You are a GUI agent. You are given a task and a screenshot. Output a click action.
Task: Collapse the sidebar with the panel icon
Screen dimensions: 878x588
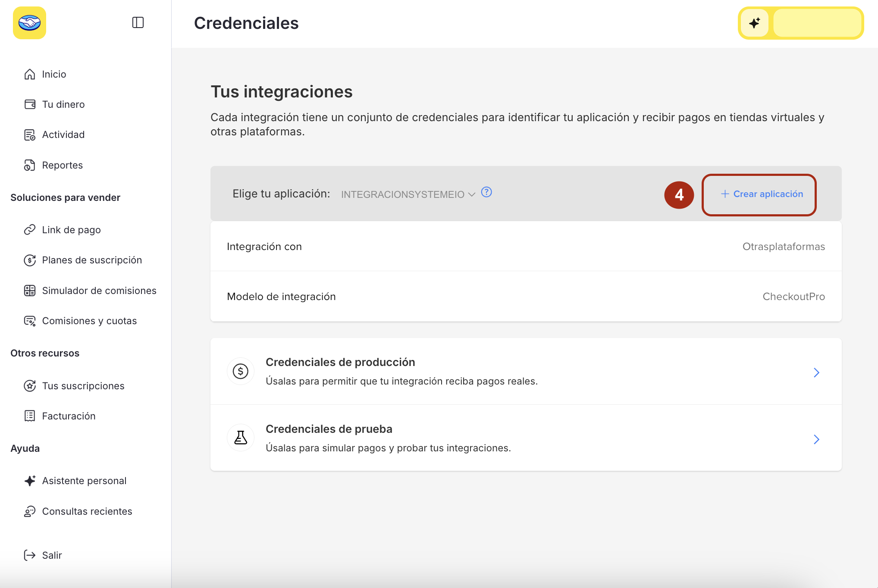tap(138, 22)
